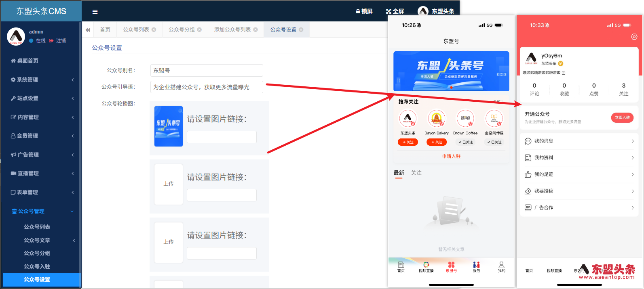Image resolution: width=644 pixels, height=289 pixels.
Task: Switch to 添加公众号列表 tab
Action: [x=232, y=30]
